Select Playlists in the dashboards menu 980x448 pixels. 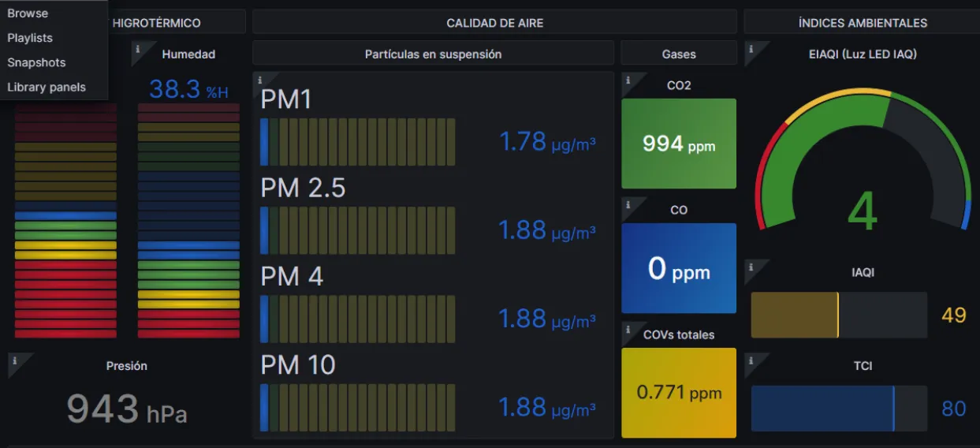tap(30, 38)
